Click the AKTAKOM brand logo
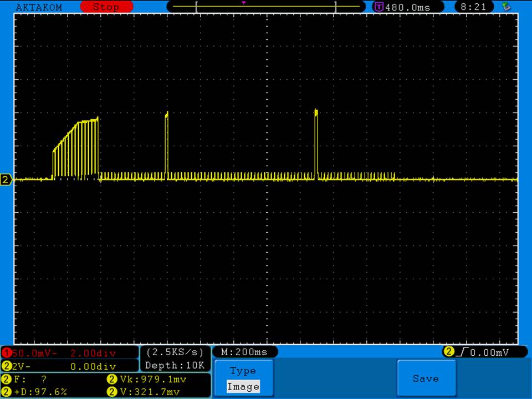This screenshot has width=532, height=399. click(38, 7)
